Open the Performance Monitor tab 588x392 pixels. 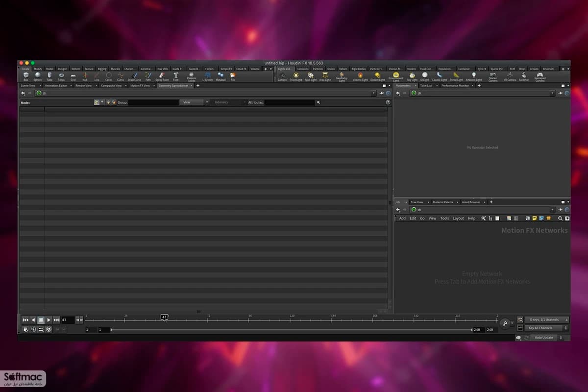click(455, 86)
